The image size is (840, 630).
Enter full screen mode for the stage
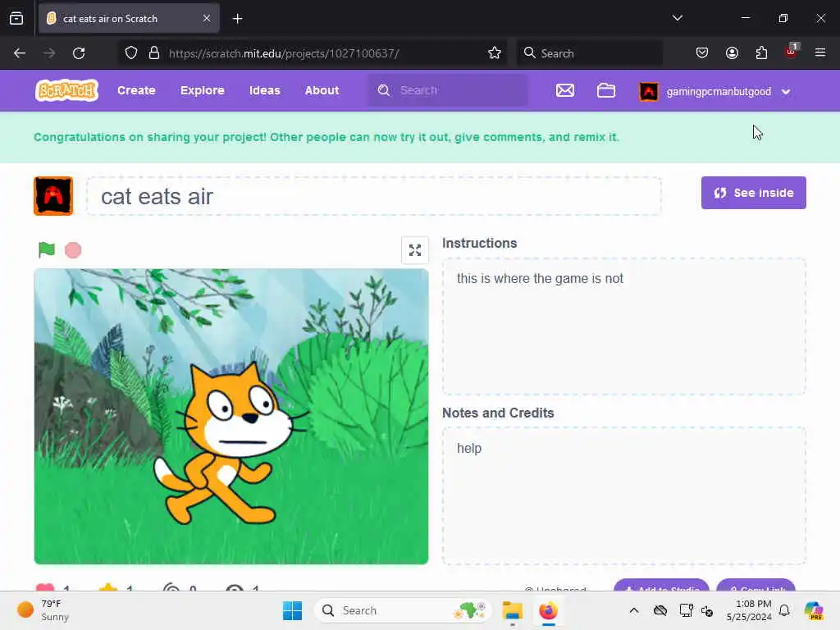414,250
